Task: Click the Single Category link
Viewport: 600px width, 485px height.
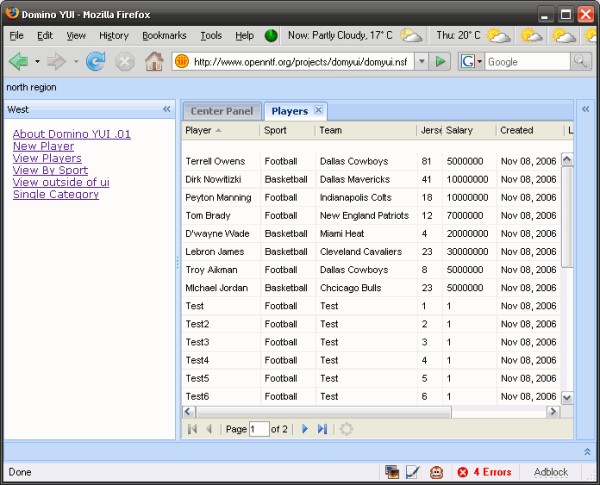Action: pos(56,194)
